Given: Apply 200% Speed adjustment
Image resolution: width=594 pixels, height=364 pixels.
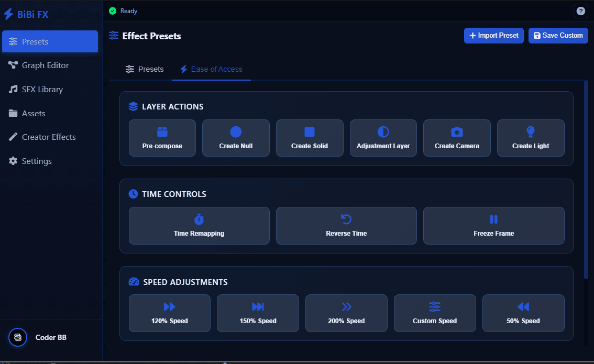Looking at the screenshot, I should coord(346,313).
